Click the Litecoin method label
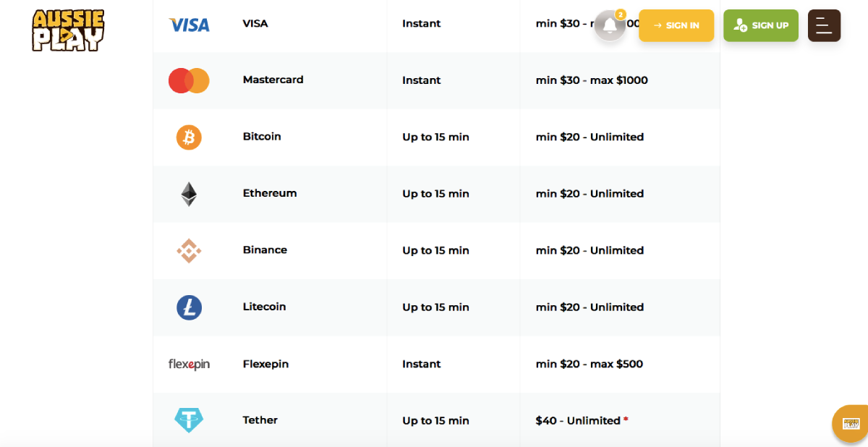This screenshot has width=868, height=447. tap(264, 307)
